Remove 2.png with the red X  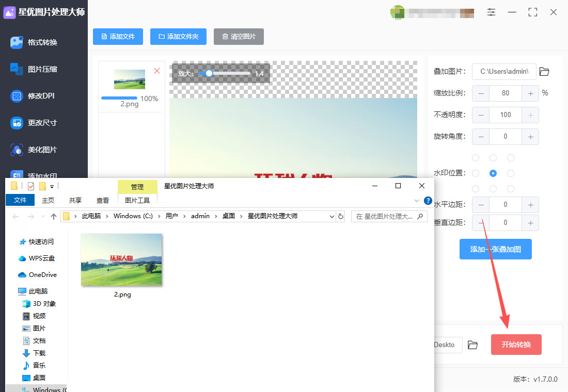157,71
